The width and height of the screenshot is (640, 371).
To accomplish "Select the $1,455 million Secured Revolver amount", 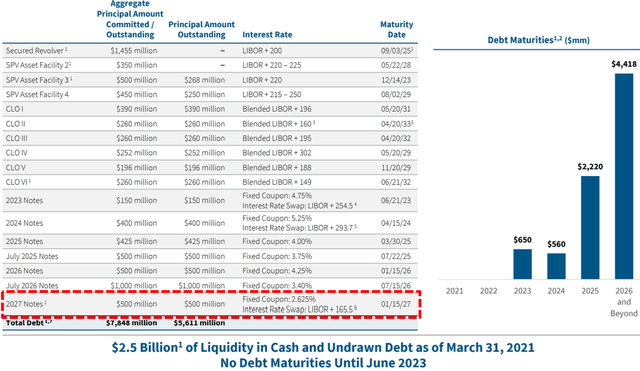I will click(134, 51).
